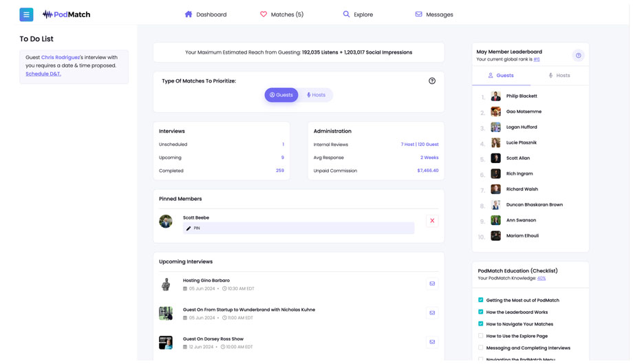Open Matches (5) in navigation
This screenshot has height=364, width=642.
click(281, 14)
